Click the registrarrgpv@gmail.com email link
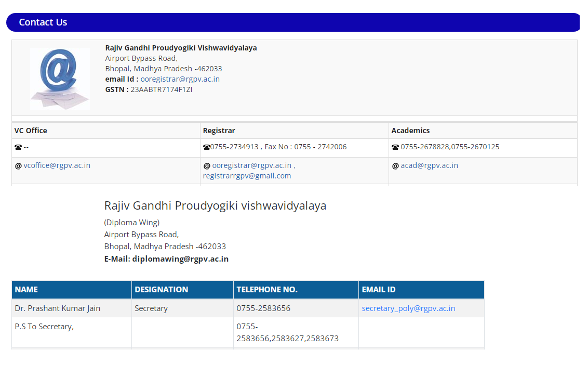588x375 pixels. 247,176
